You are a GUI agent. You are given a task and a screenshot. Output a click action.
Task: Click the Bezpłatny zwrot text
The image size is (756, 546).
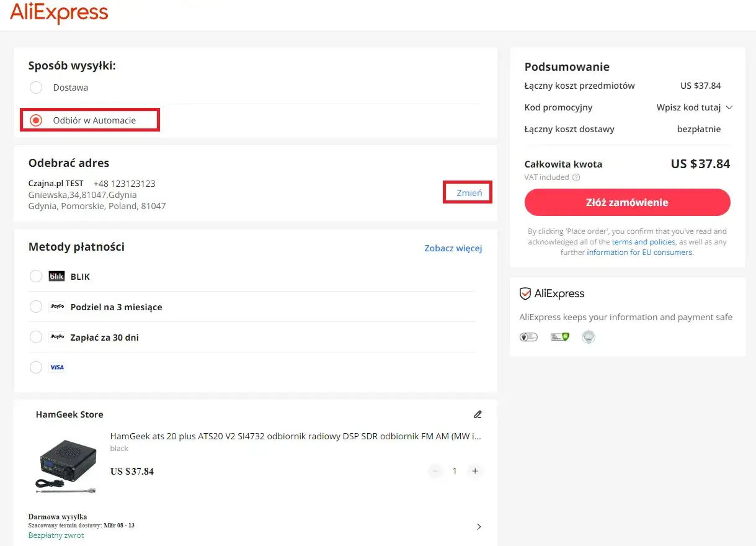click(56, 535)
